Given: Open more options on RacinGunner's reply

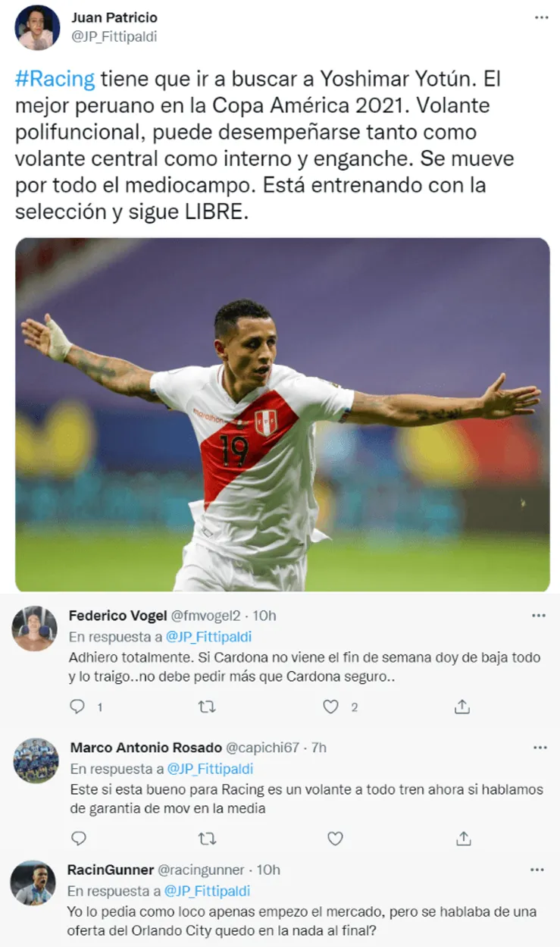Looking at the screenshot, I should click(x=538, y=869).
